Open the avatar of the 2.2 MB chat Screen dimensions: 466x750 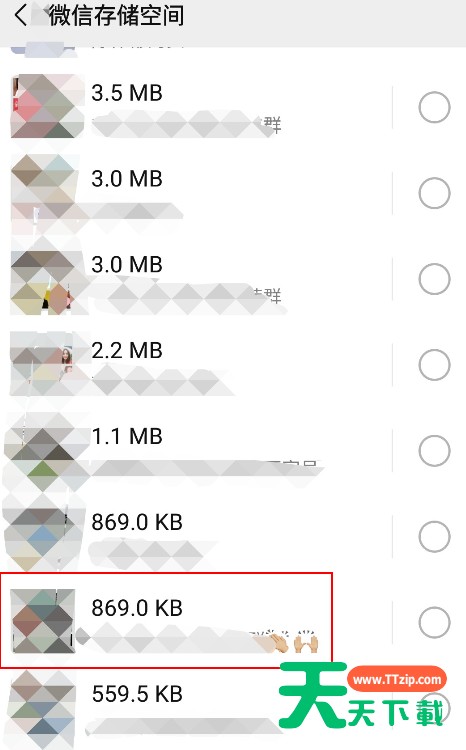point(42,364)
